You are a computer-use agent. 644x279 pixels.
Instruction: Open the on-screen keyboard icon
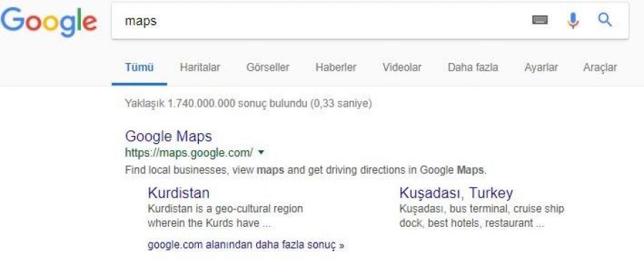[540, 20]
